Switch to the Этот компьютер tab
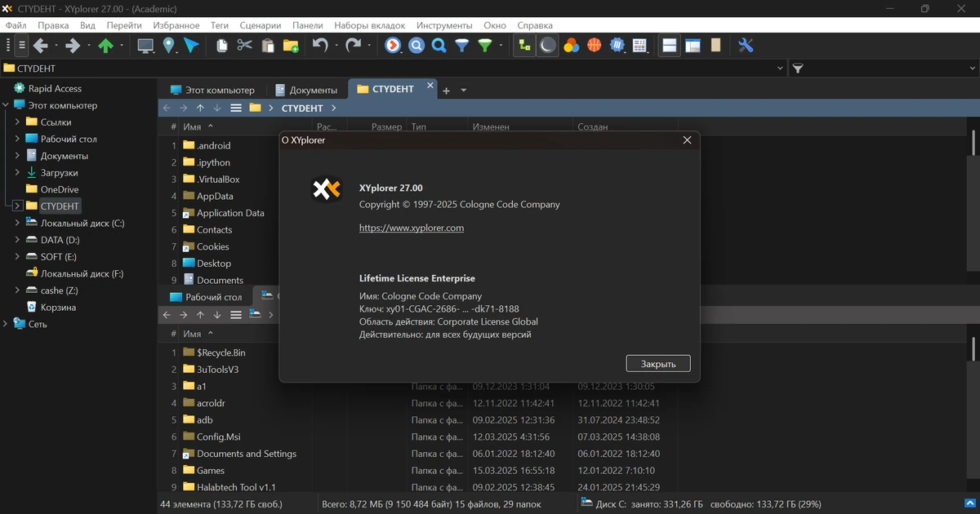980x514 pixels. (x=212, y=90)
